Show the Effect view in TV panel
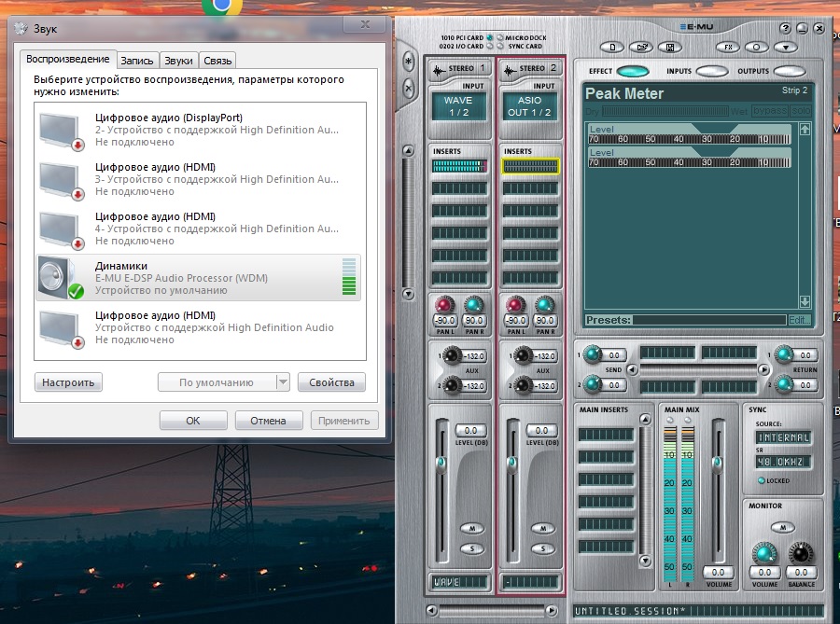Image resolution: width=840 pixels, height=624 pixels. click(632, 71)
